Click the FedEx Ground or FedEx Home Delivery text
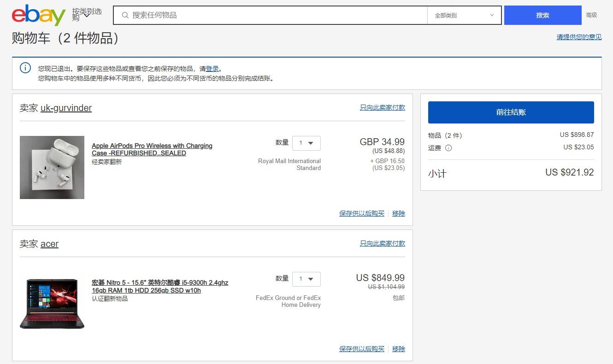This screenshot has height=364, width=613. [x=288, y=301]
